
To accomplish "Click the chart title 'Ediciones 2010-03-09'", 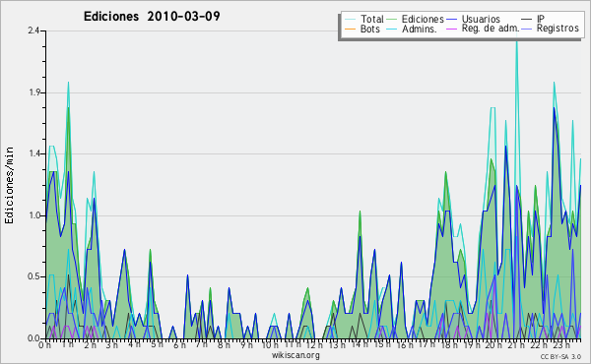I will [152, 16].
